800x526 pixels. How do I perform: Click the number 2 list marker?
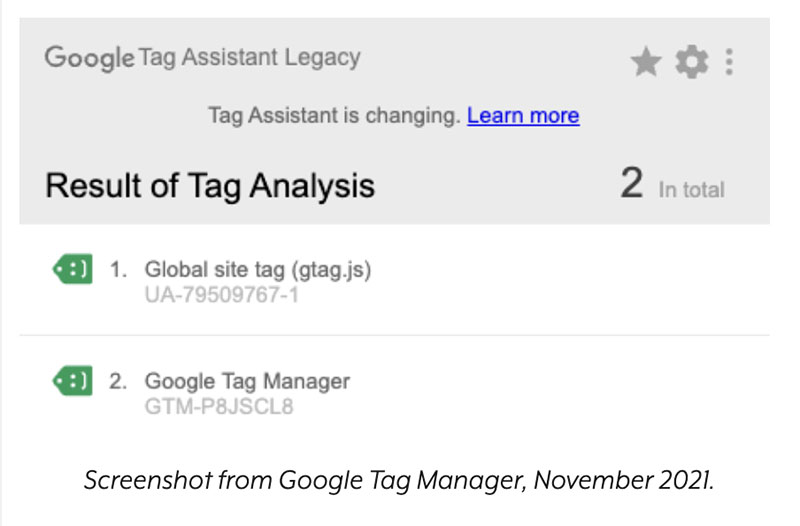click(119, 381)
